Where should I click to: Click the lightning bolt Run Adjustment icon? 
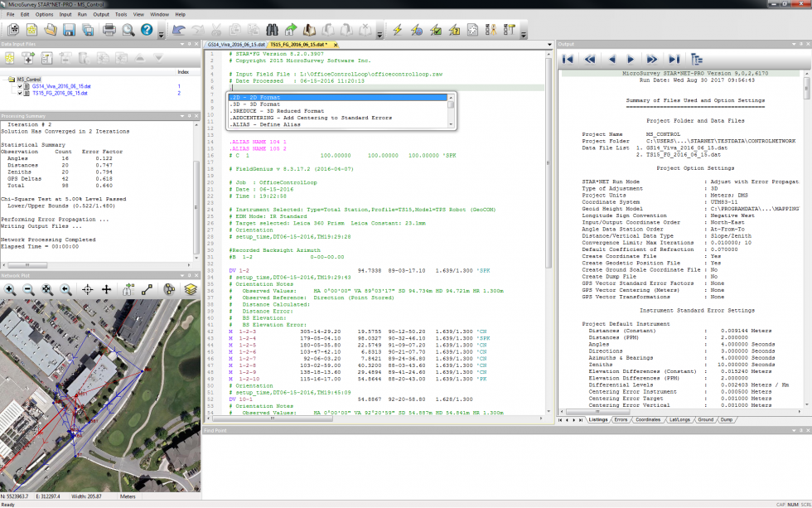(x=397, y=30)
